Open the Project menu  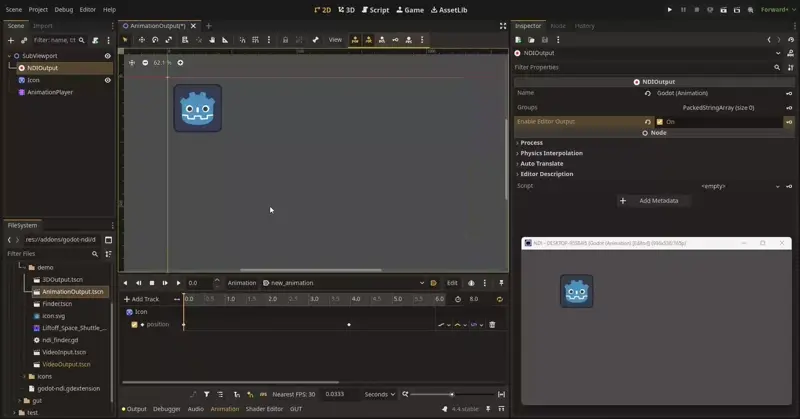[x=38, y=10]
